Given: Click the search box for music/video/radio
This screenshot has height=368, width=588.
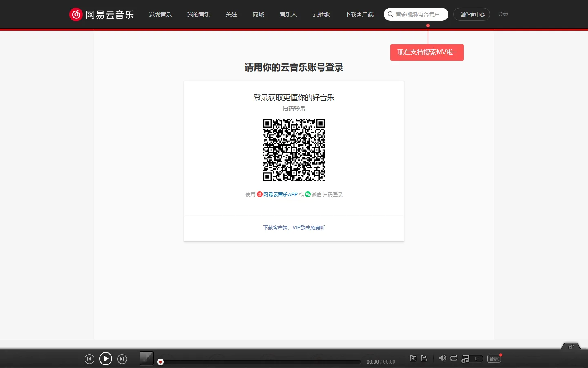Looking at the screenshot, I should 416,14.
